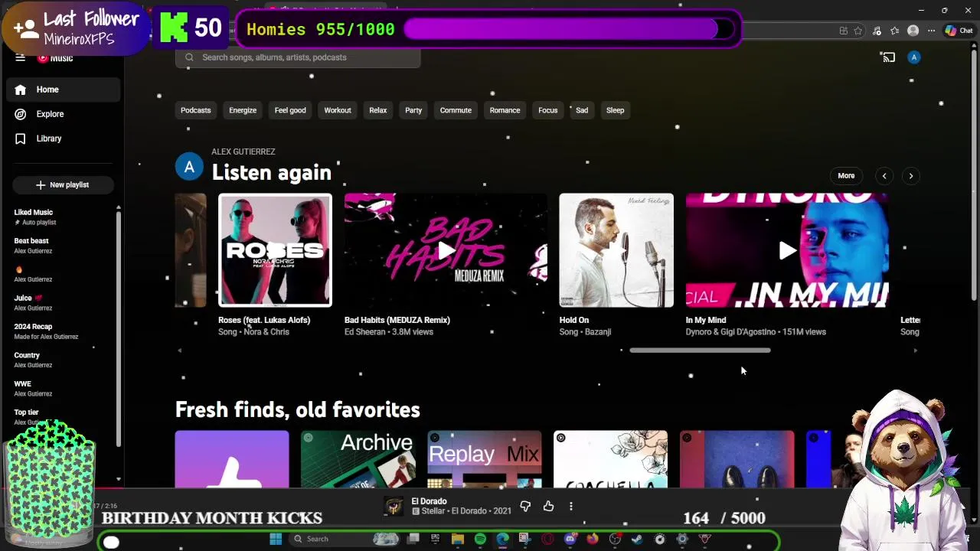This screenshot has width=980, height=551.
Task: Click the Edge favorites star icon
Action: [858, 31]
